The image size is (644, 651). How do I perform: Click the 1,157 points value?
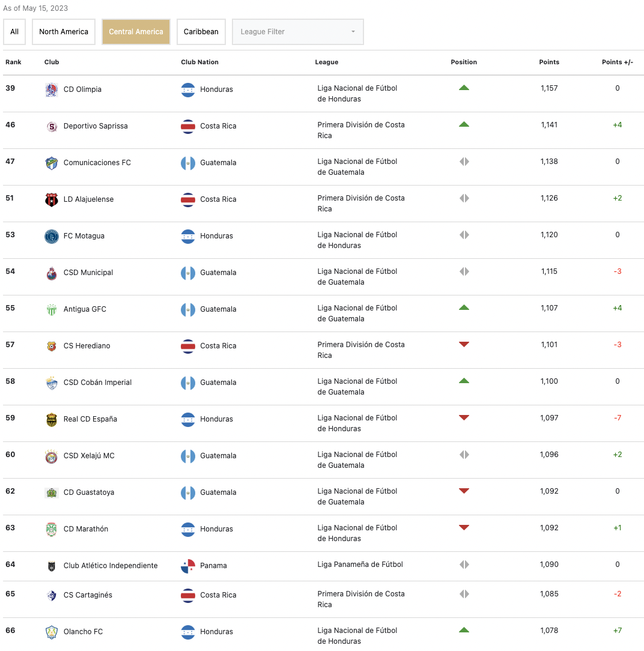(549, 88)
